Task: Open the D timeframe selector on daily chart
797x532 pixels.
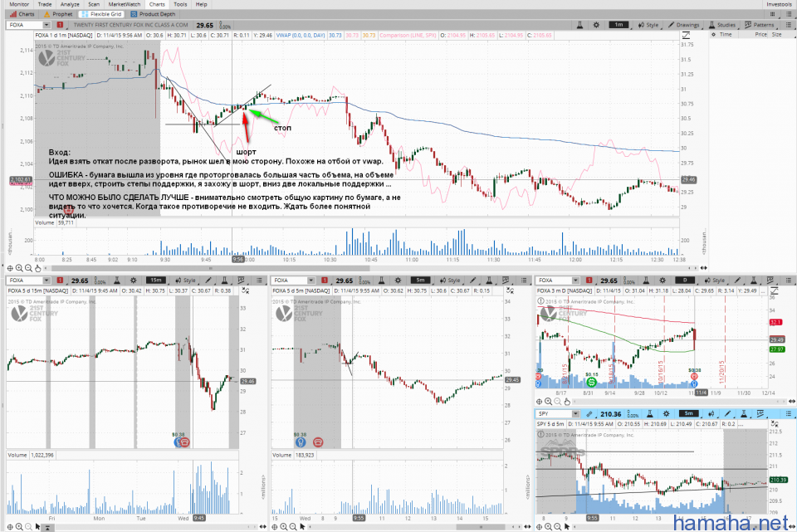Action: (x=685, y=281)
